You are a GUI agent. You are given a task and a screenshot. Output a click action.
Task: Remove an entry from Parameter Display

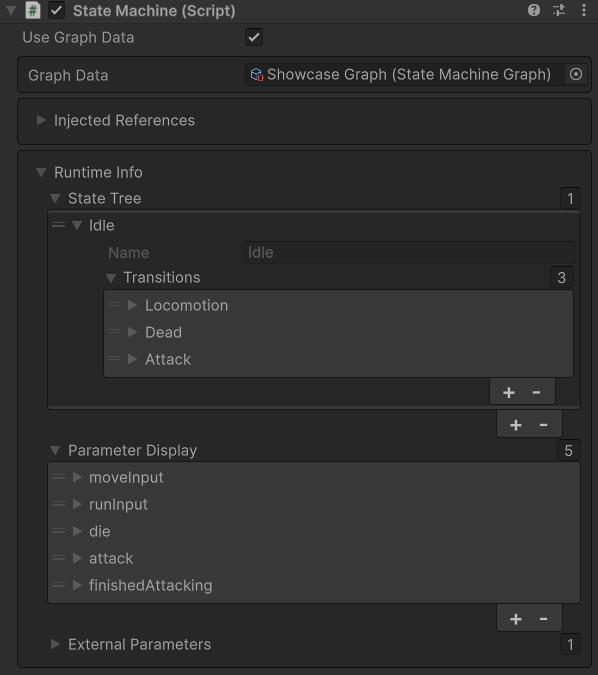(x=543, y=619)
